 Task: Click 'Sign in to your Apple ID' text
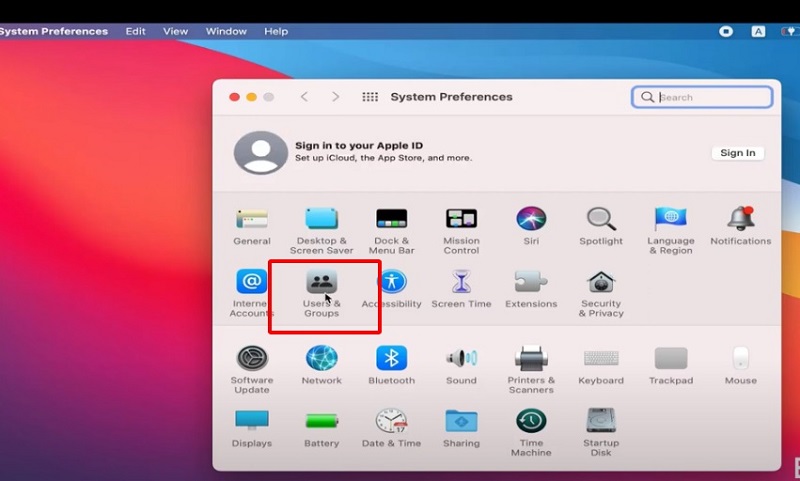coord(359,145)
